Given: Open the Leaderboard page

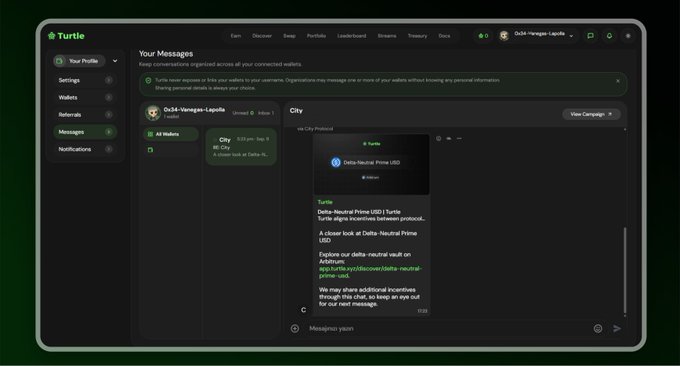Looking at the screenshot, I should [352, 36].
